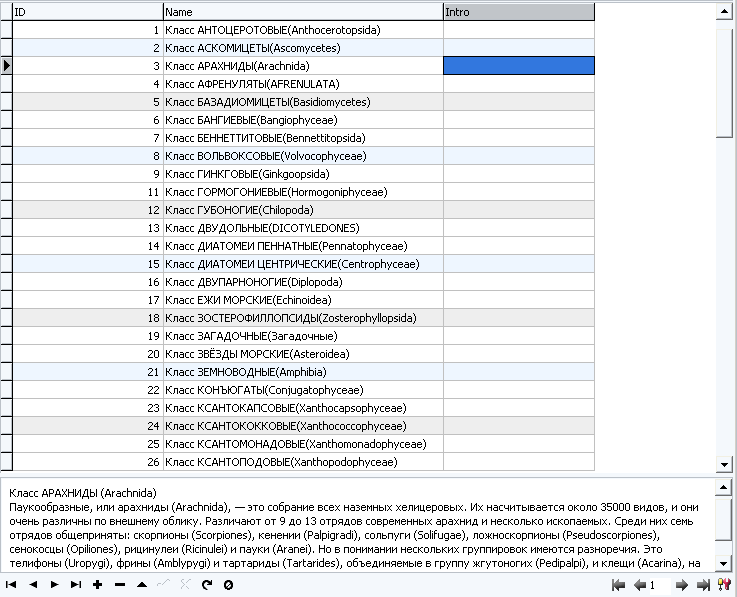Screen dimensions: 737x597
Task: Click the ID column header
Action: coord(87,12)
